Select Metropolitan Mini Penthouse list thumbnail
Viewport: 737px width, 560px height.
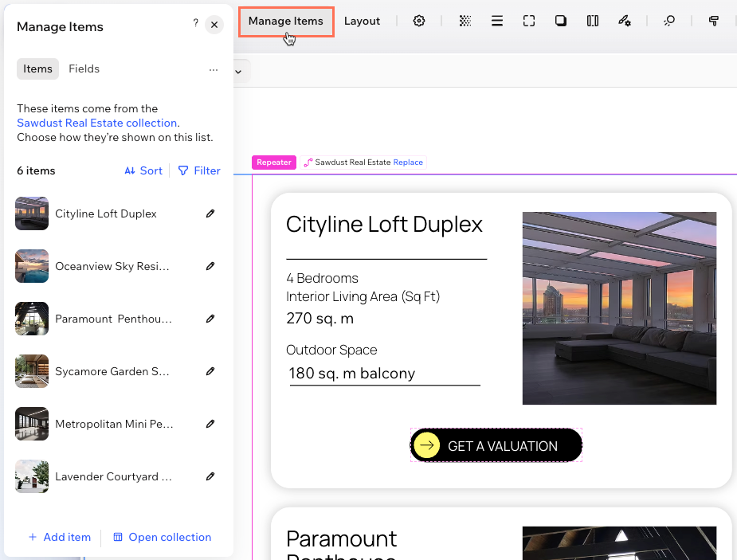(32, 424)
